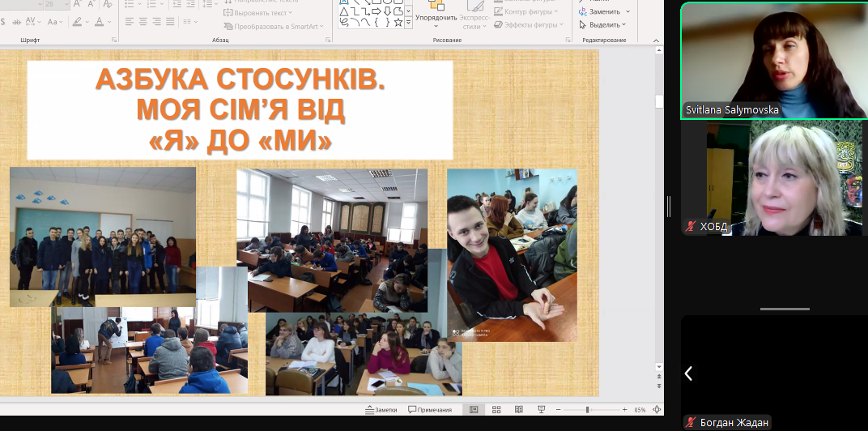Zoom out with the minus button

point(557,410)
